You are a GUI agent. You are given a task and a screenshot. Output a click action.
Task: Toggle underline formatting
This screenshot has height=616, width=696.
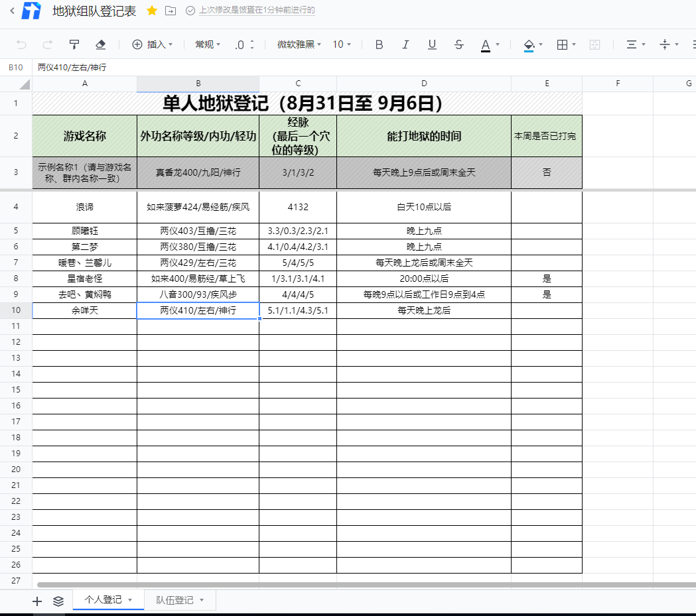(432, 44)
